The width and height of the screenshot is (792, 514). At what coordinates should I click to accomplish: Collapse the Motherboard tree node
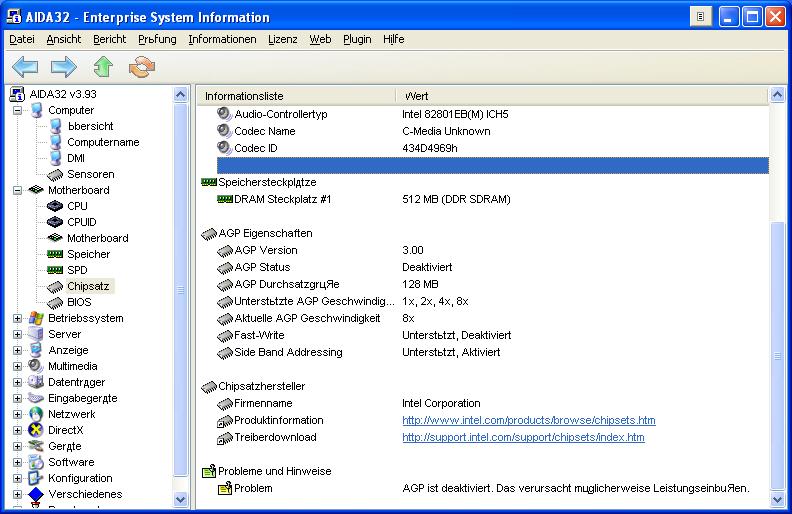point(17,190)
